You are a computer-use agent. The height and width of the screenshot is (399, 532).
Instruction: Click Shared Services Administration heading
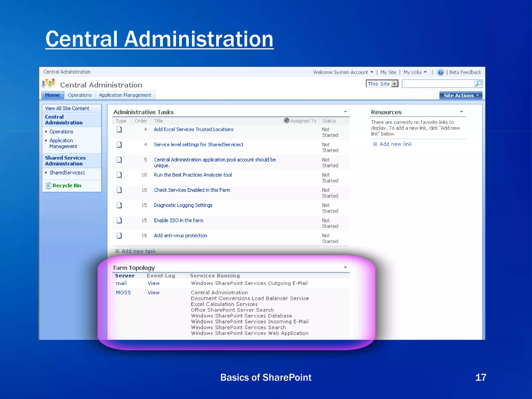click(x=65, y=161)
